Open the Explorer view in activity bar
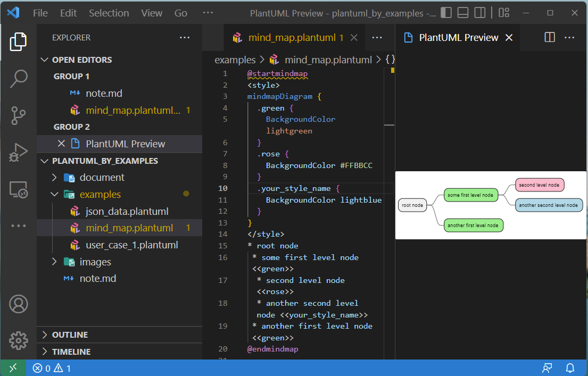Image resolution: width=588 pixels, height=376 pixels. (18, 41)
